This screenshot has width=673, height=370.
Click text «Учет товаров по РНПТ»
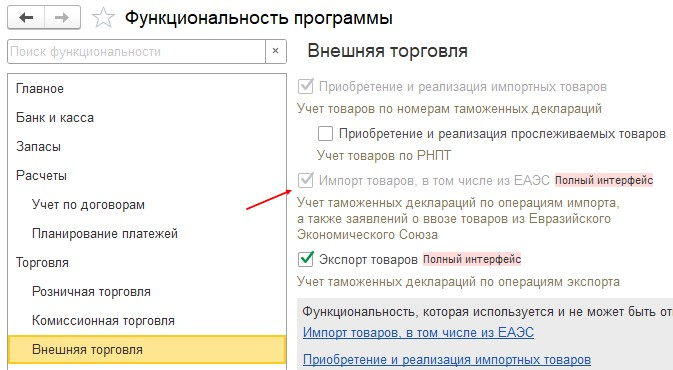pos(384,155)
